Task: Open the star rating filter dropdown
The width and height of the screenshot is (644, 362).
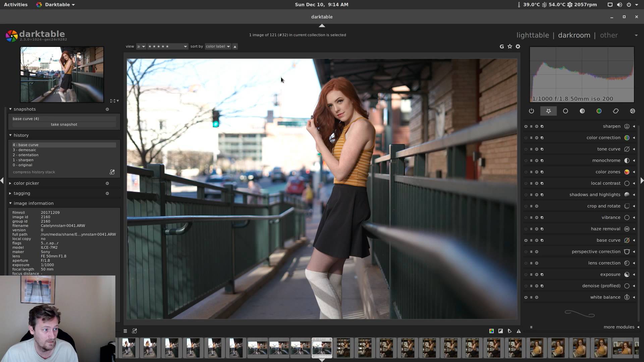Action: (x=167, y=47)
